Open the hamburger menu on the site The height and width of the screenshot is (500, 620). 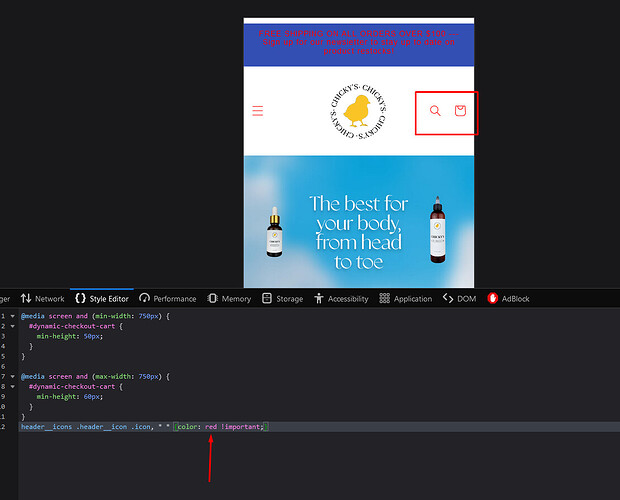pos(258,111)
